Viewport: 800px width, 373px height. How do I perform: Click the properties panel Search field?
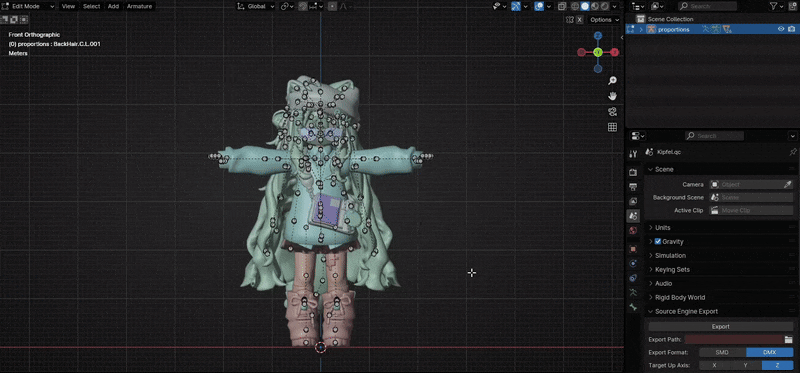714,136
